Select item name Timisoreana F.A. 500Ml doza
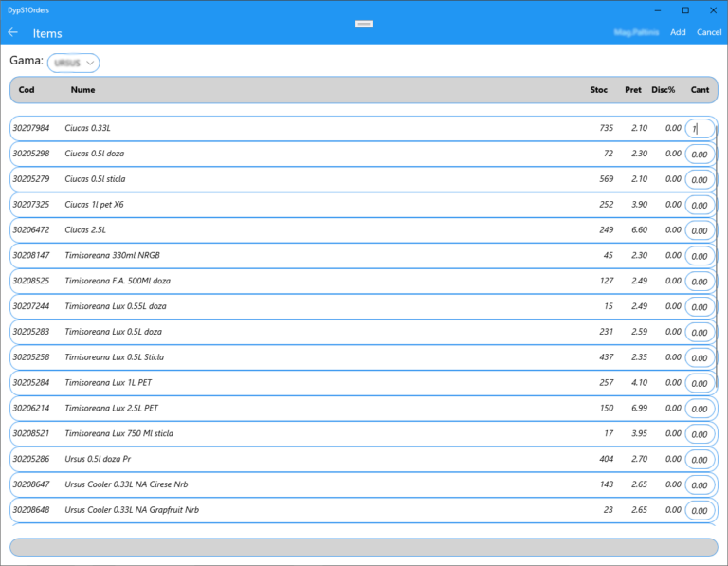This screenshot has height=566, width=728. tap(118, 281)
